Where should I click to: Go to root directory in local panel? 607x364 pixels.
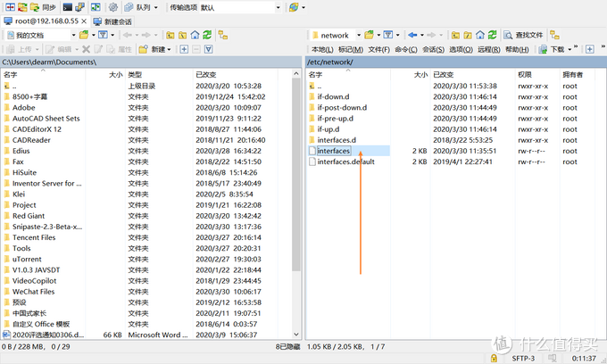(182, 35)
